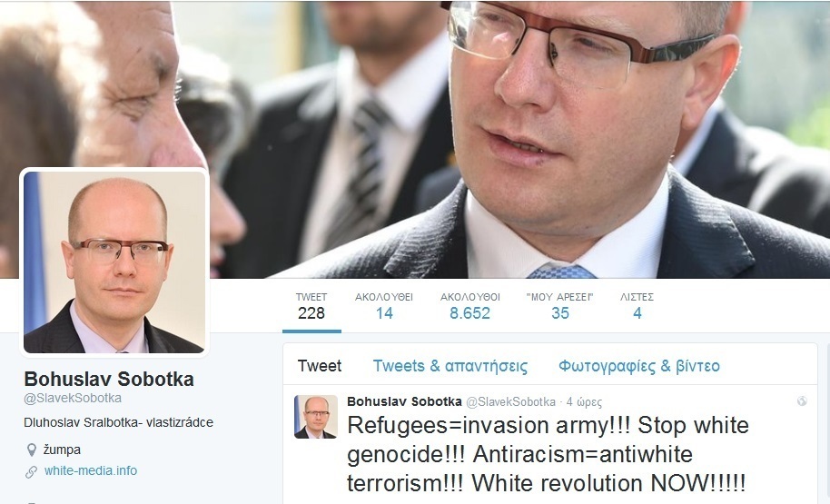This screenshot has width=830, height=504.
Task: Switch to the Tweet timeline tab
Action: pyautogui.click(x=319, y=366)
